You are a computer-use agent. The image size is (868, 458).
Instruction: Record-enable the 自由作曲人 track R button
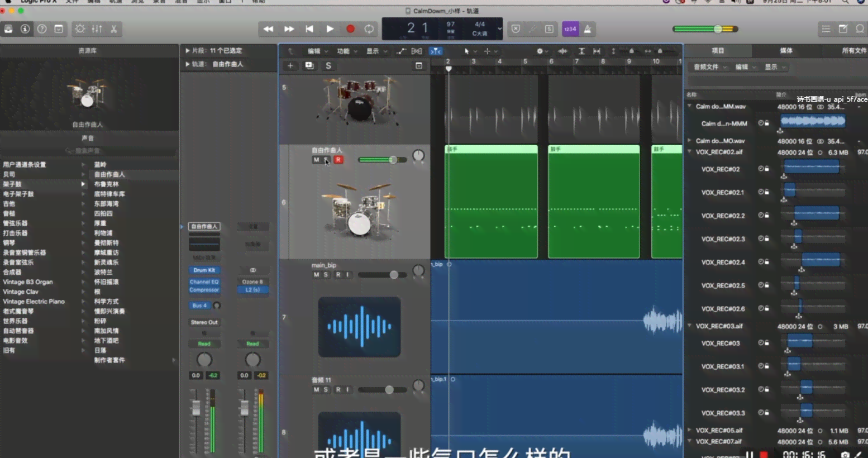click(x=338, y=160)
